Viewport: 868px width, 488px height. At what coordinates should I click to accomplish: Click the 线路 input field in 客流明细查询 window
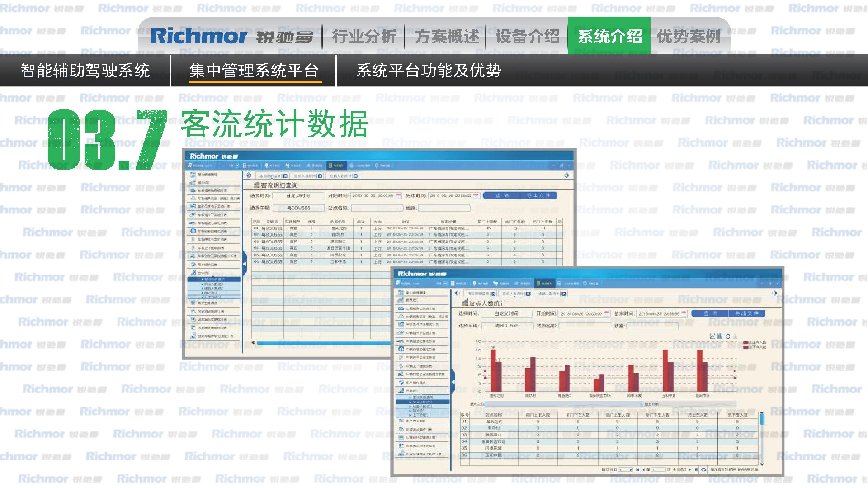444,208
